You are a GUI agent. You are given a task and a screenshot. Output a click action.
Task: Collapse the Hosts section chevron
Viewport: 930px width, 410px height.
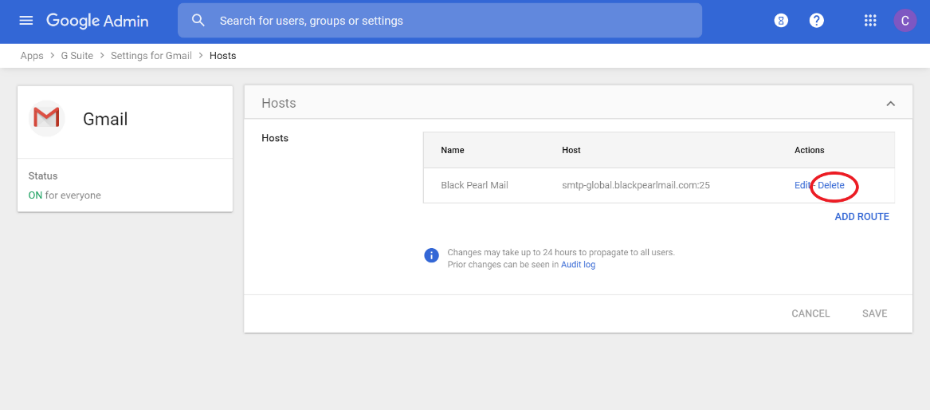(890, 103)
